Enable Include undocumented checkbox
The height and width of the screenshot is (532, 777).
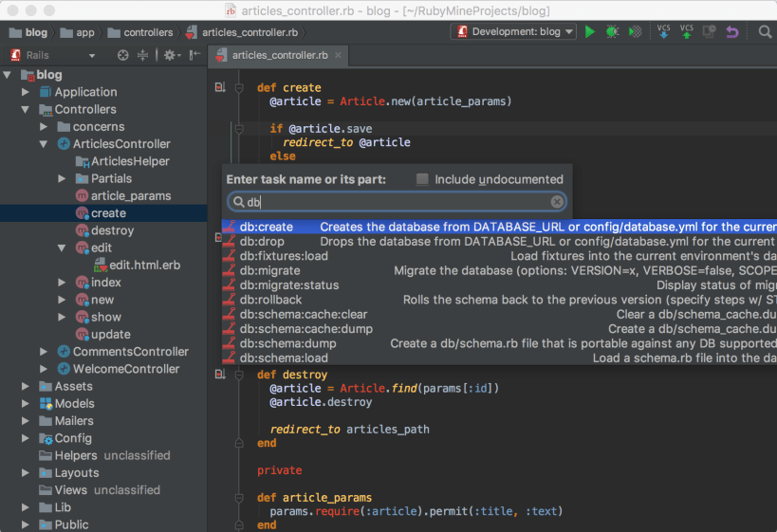tap(423, 179)
